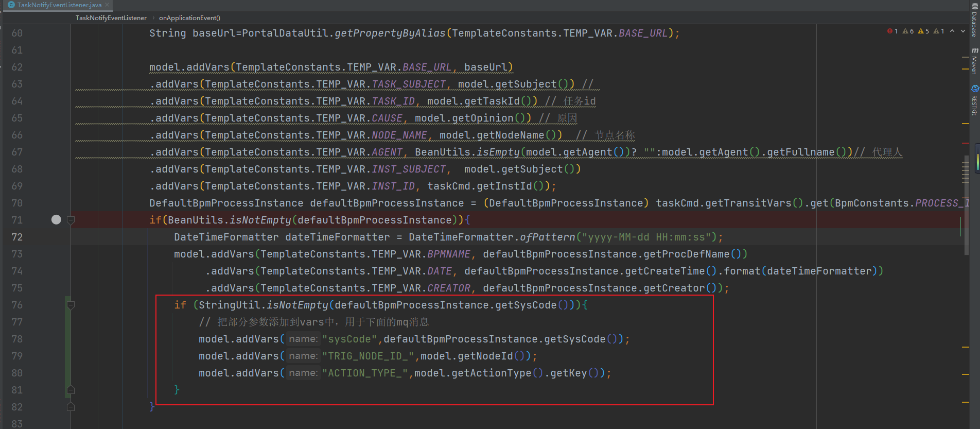980x429 pixels.
Task: Collapse the if block at line 71
Action: pyautogui.click(x=71, y=220)
